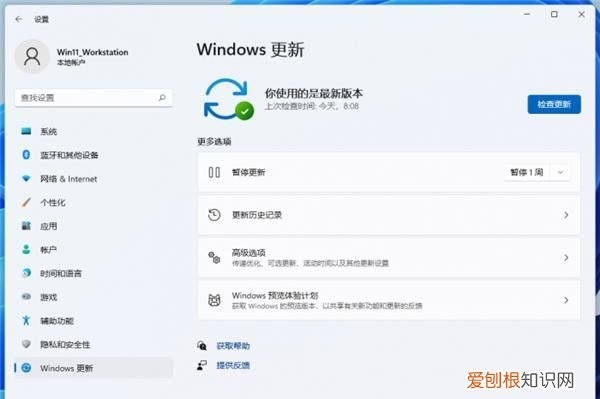
Task: Select 个性化 in the sidebar
Action: tap(93, 202)
